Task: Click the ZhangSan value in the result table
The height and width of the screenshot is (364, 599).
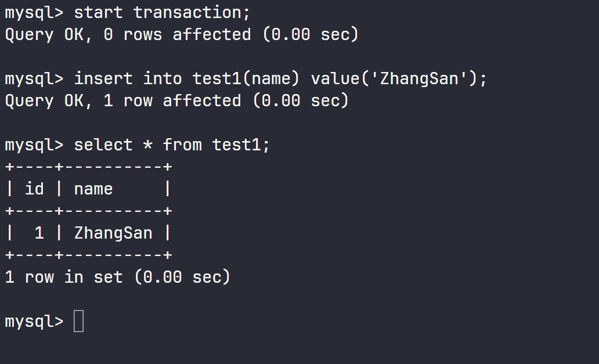Action: coord(113,233)
